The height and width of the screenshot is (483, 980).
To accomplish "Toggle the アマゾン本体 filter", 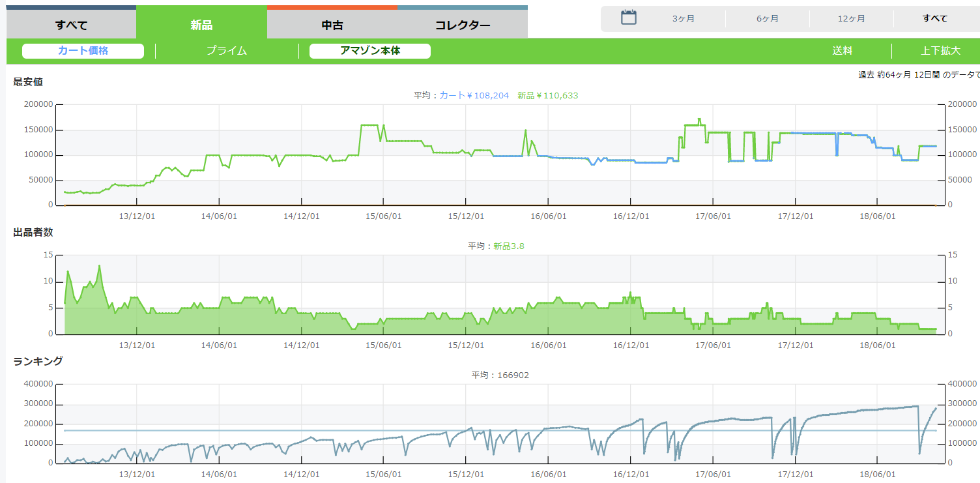I will pos(369,51).
